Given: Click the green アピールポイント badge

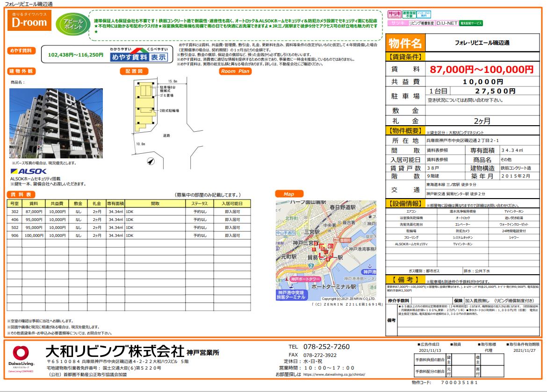Looking at the screenshot, I should point(72,24).
